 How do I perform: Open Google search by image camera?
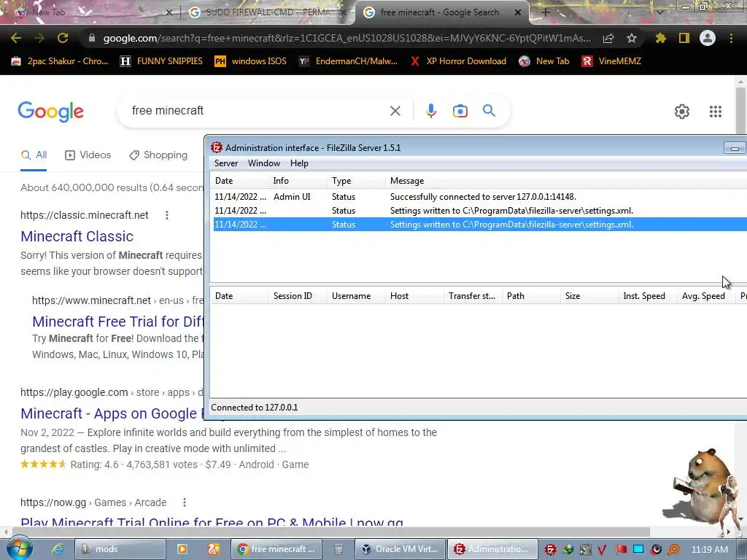[x=460, y=111]
